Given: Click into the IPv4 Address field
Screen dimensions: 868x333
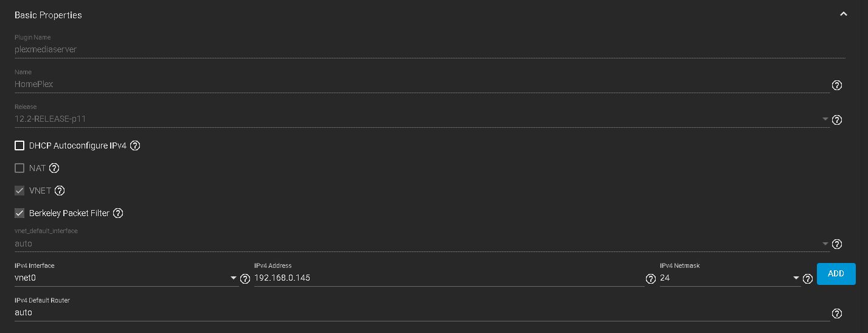Looking at the screenshot, I should point(449,278).
